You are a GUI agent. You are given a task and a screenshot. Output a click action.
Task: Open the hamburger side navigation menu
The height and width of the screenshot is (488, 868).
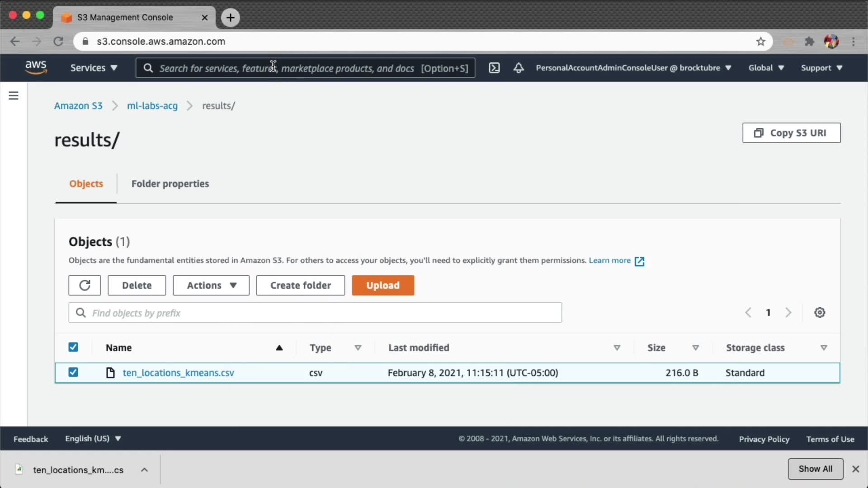click(14, 96)
